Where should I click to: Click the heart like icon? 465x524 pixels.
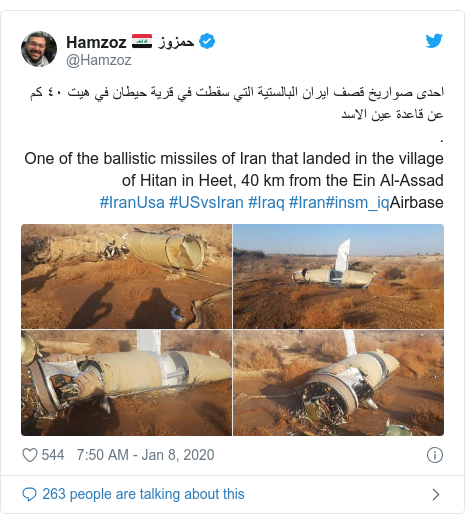(29, 455)
